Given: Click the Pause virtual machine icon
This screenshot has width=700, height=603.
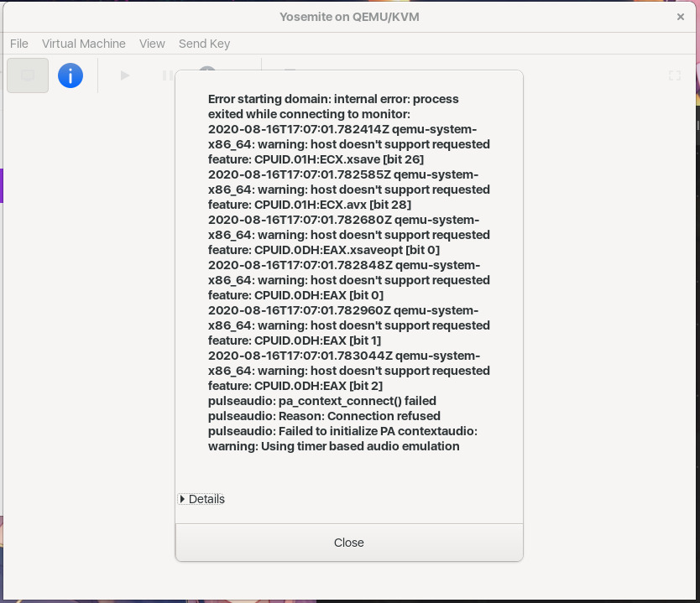Looking at the screenshot, I should 168,75.
